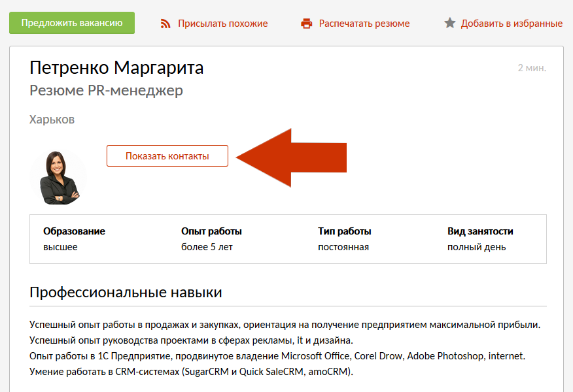This screenshot has height=392, width=573.
Task: Reveal contacts with Показать контакты button
Action: (167, 156)
